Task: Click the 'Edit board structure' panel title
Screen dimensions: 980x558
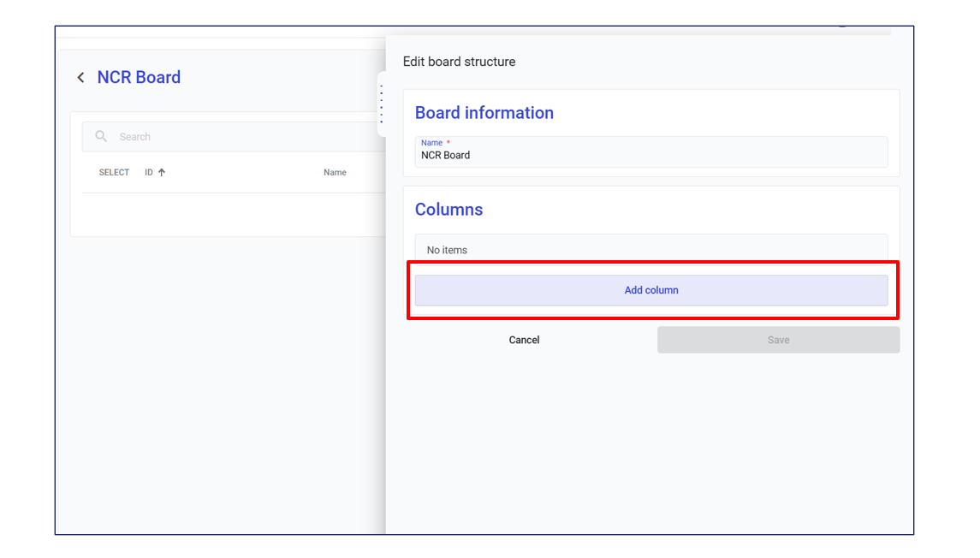Action: click(459, 62)
